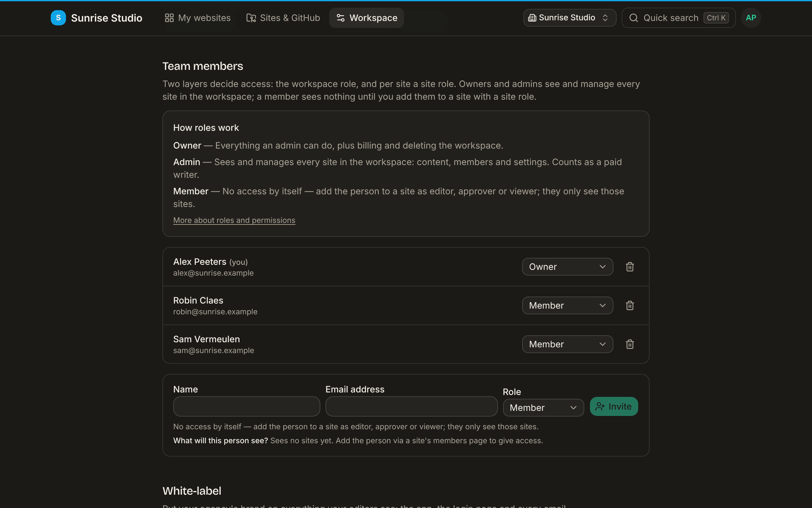Viewport: 812px width, 508px height.
Task: Open the AP user avatar
Action: pos(750,18)
